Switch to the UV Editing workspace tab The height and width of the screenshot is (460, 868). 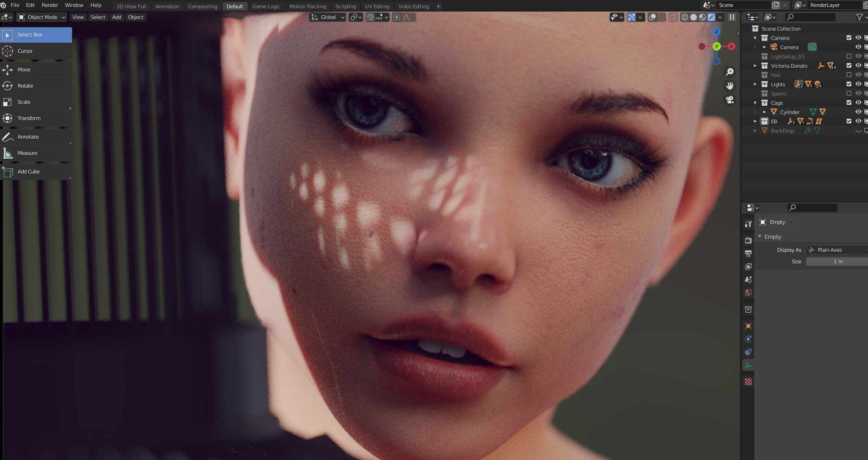377,6
